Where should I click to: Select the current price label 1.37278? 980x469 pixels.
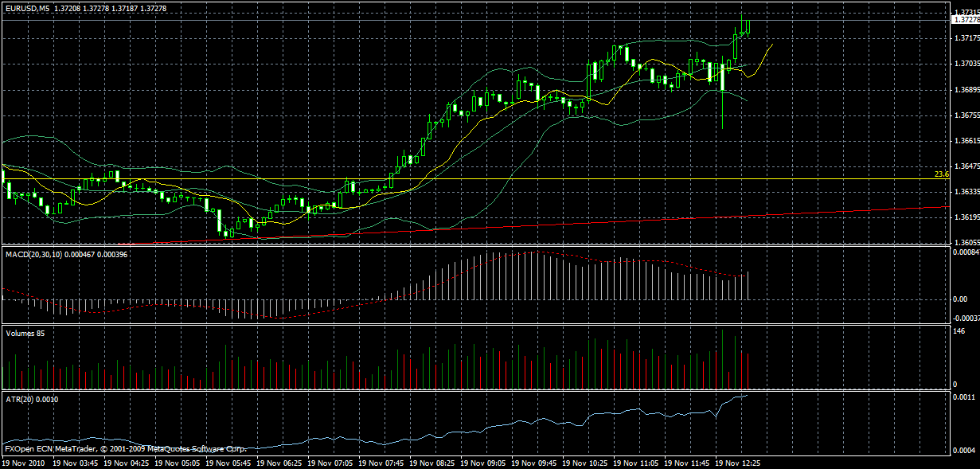(966, 21)
